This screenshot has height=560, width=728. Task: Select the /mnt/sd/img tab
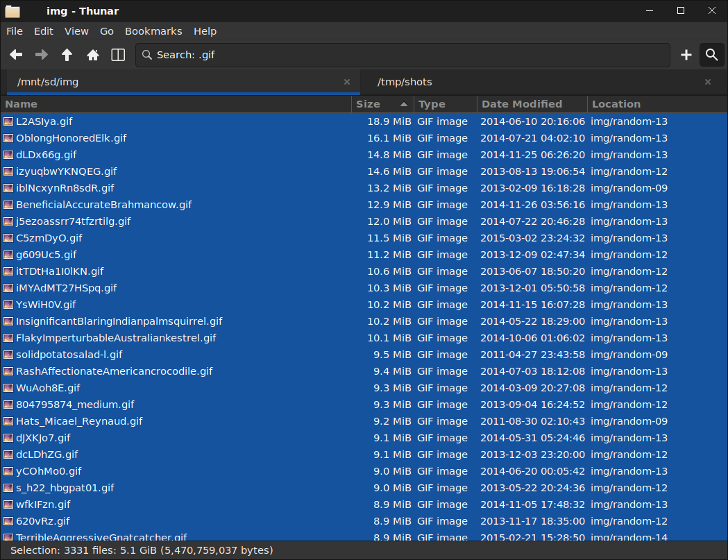click(x=183, y=82)
